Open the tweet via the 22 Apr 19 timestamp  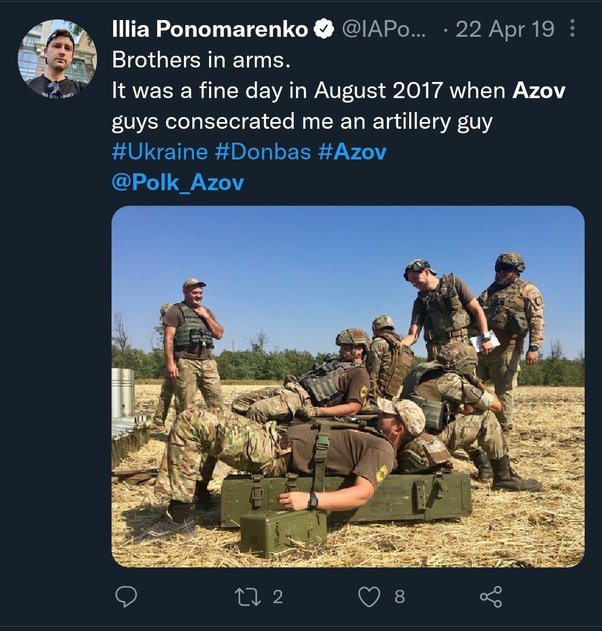(x=505, y=29)
